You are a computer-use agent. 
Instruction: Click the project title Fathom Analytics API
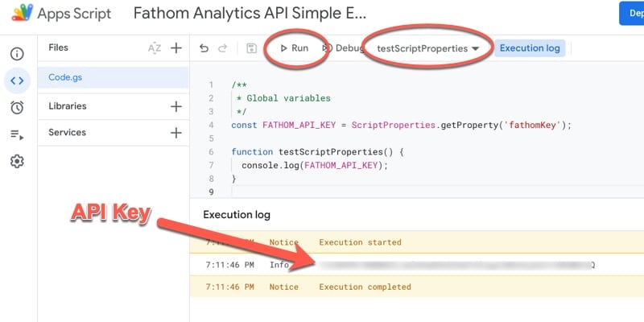click(x=250, y=13)
